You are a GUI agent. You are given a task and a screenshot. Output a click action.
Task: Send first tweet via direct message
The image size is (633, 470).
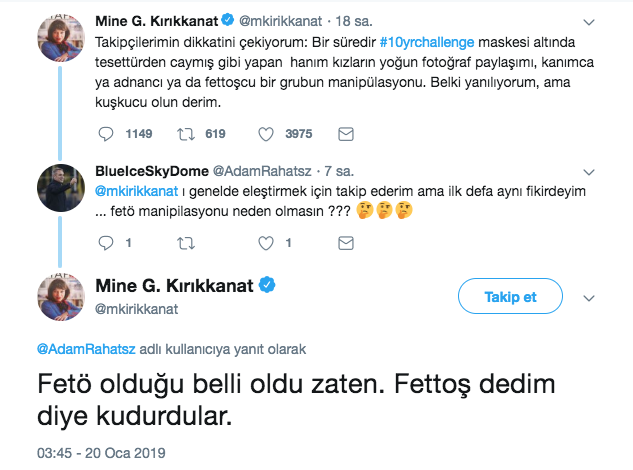point(346,132)
